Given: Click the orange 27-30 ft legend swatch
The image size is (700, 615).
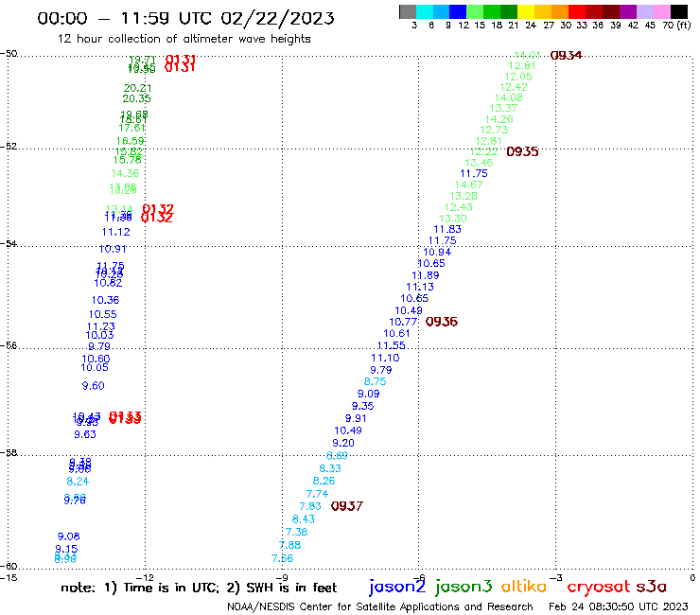Looking at the screenshot, I should pos(560,11).
